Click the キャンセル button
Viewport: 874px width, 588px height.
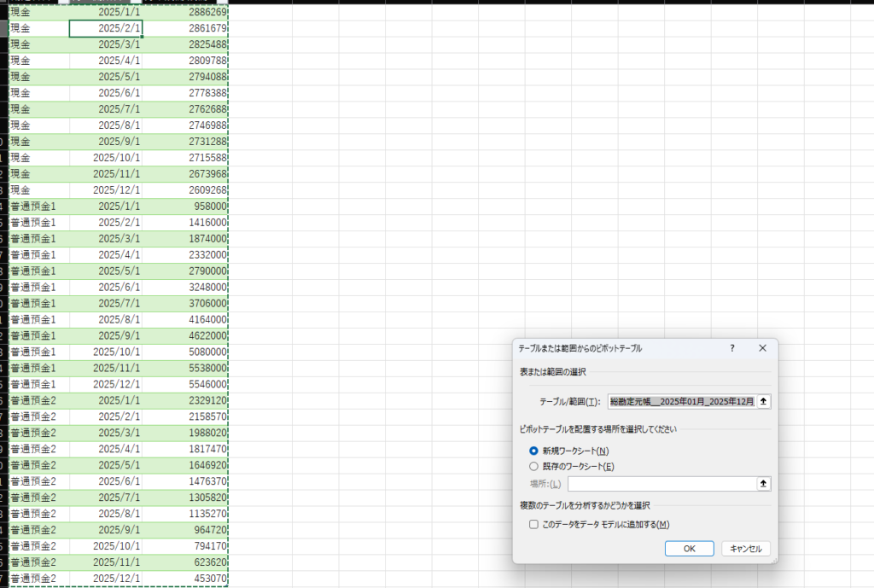point(746,549)
